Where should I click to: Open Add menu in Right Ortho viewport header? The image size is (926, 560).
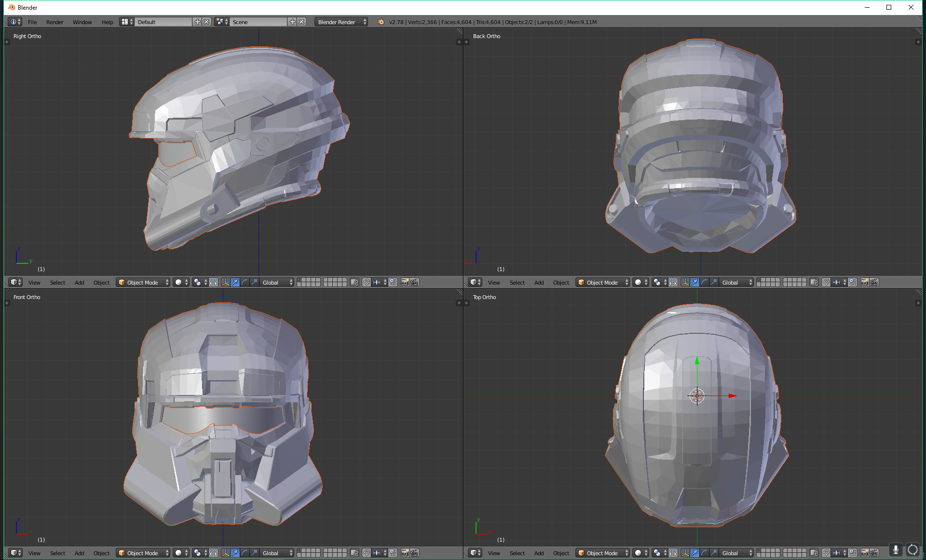[x=79, y=283]
